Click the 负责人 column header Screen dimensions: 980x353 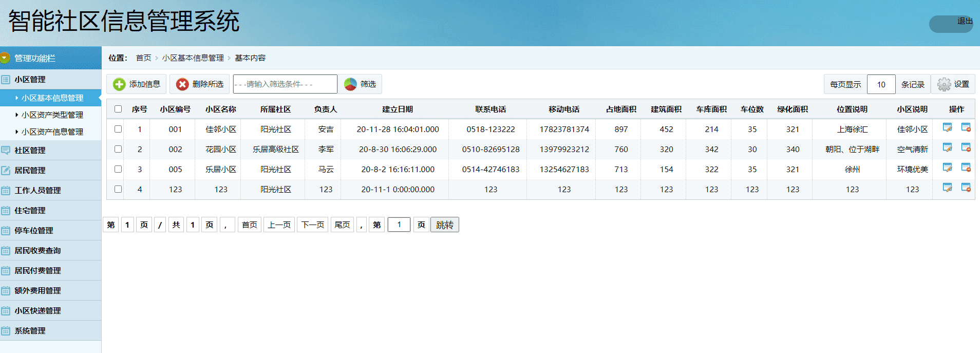(x=326, y=109)
